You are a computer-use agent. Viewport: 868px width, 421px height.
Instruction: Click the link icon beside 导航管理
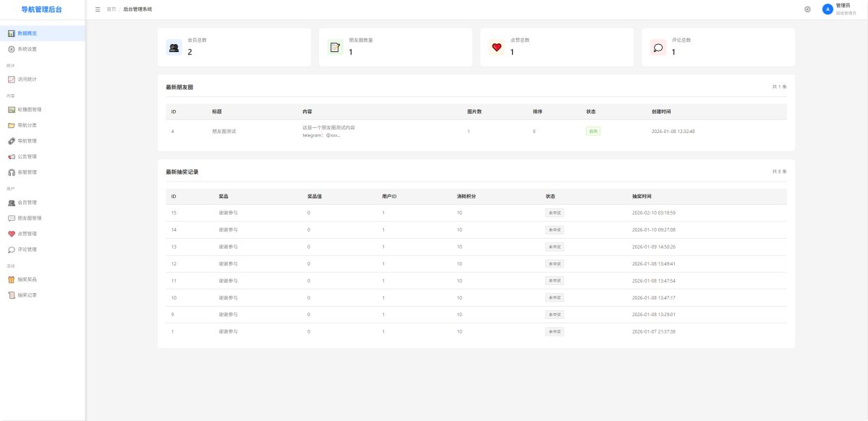12,141
